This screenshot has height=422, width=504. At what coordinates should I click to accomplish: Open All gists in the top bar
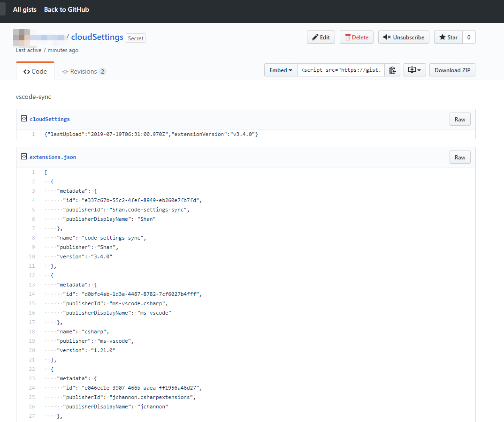[x=24, y=9]
